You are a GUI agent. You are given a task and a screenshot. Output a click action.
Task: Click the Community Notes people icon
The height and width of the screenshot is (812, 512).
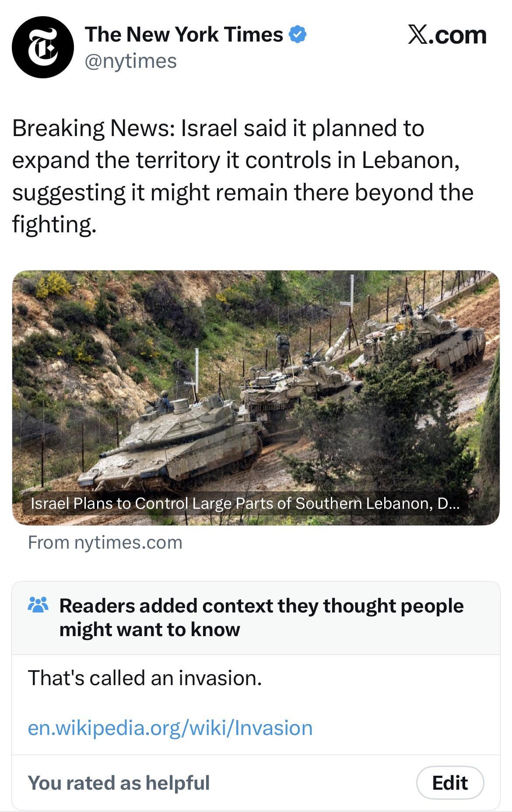pyautogui.click(x=38, y=604)
